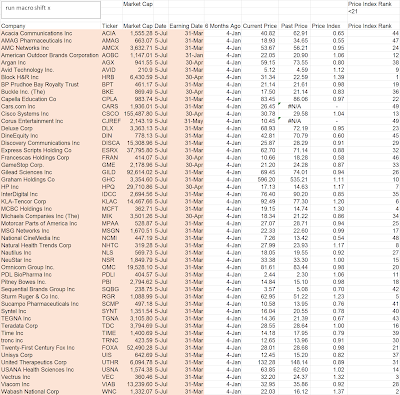Screen dimensions: 400x395
Task: Select current price 132.28 cell
Action: point(260,363)
